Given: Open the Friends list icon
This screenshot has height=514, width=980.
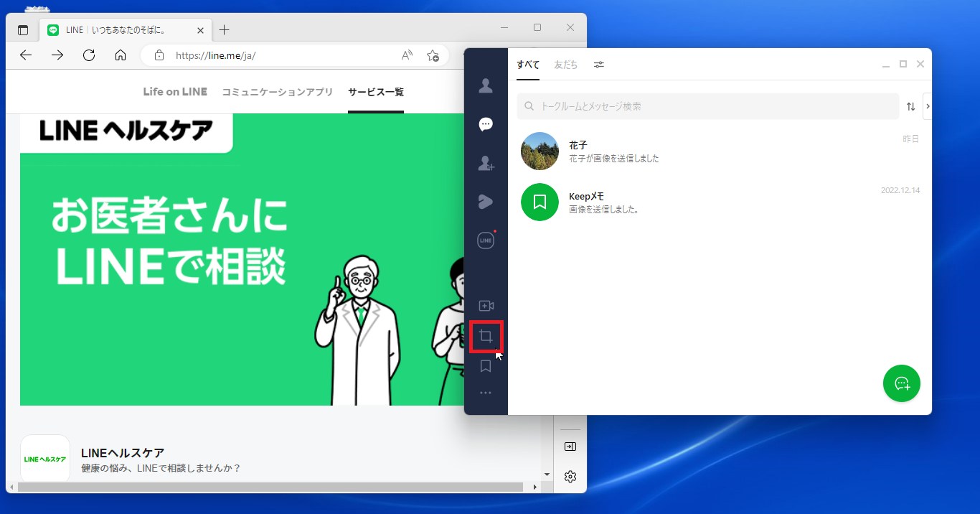Looking at the screenshot, I should tap(486, 85).
